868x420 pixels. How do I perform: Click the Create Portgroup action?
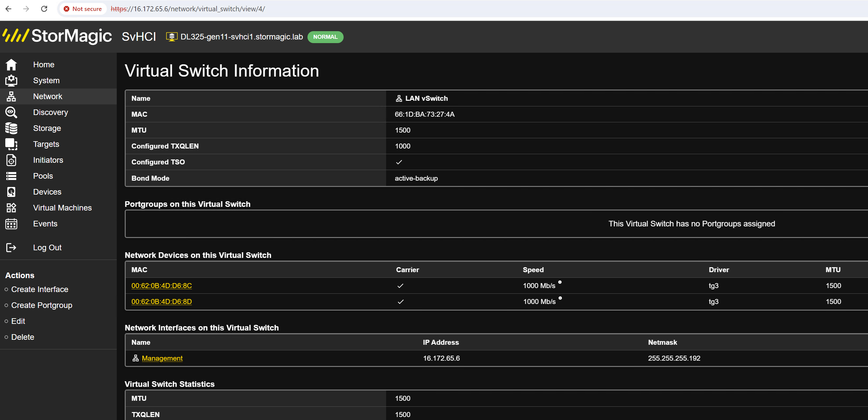click(42, 305)
